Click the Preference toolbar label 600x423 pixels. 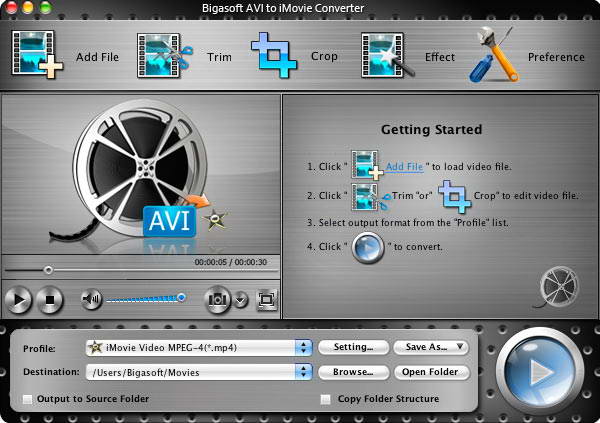pos(556,57)
